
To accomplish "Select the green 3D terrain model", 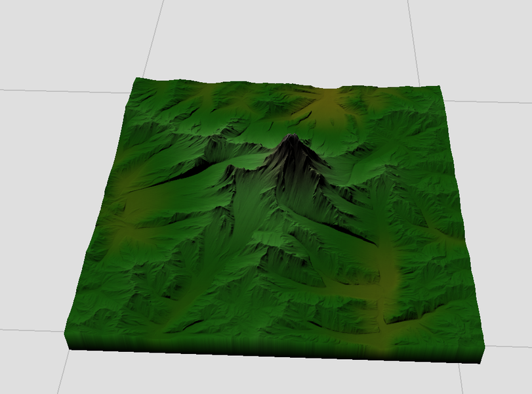I will tap(274, 221).
